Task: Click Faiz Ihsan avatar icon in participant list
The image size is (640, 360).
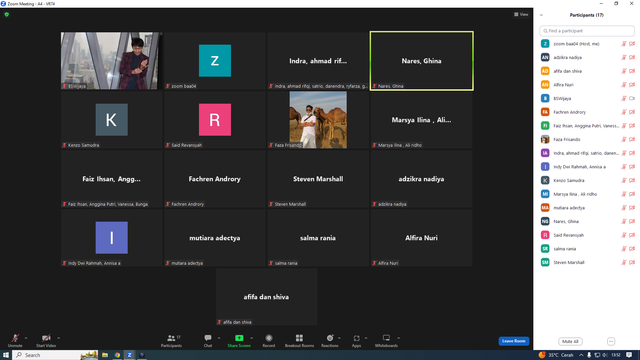Action: coord(545,126)
